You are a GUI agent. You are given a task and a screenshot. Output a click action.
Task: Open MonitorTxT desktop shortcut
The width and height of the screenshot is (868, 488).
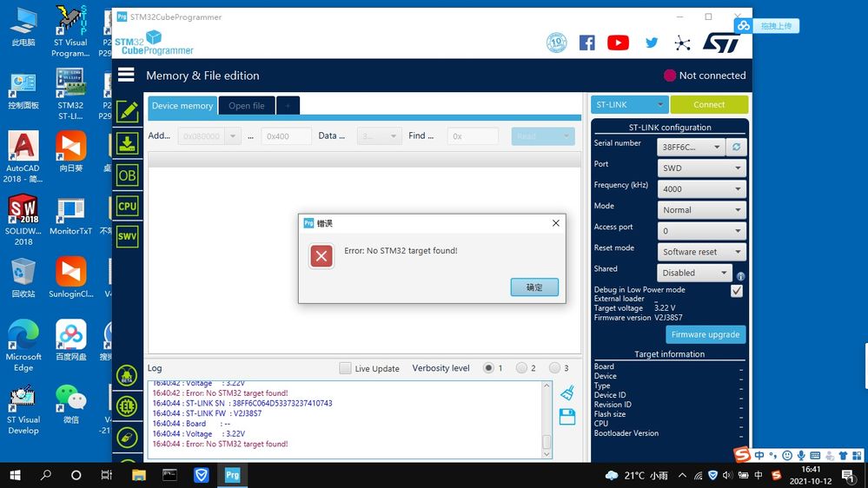(x=71, y=216)
